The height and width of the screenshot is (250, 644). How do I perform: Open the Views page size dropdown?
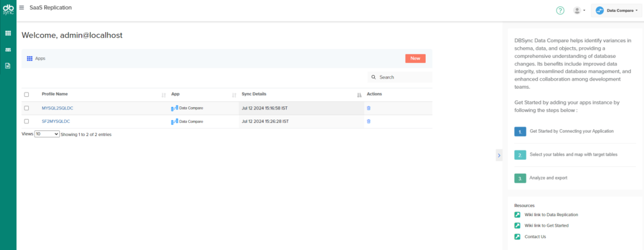(x=47, y=134)
